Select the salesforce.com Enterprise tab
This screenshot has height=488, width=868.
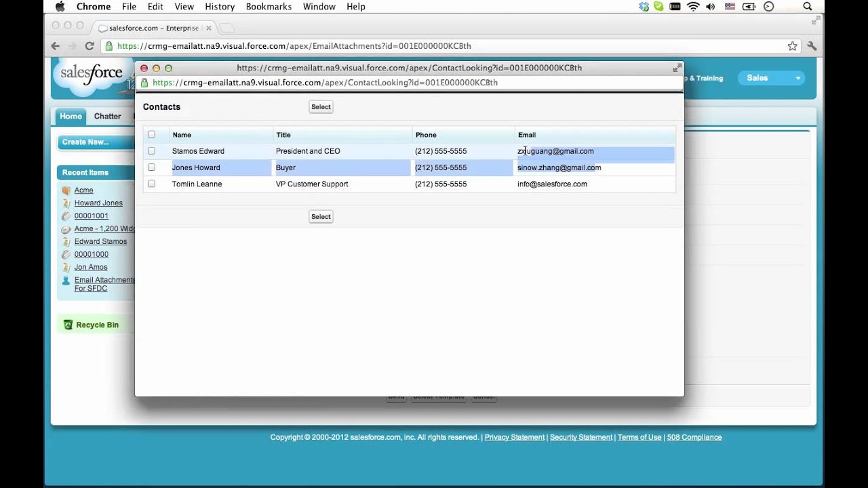(x=155, y=28)
